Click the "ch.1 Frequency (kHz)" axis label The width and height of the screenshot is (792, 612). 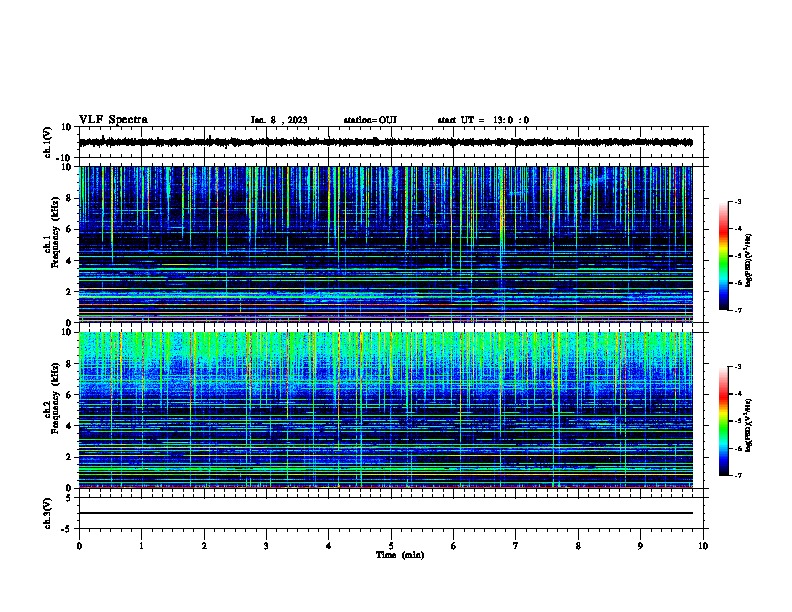pos(52,233)
